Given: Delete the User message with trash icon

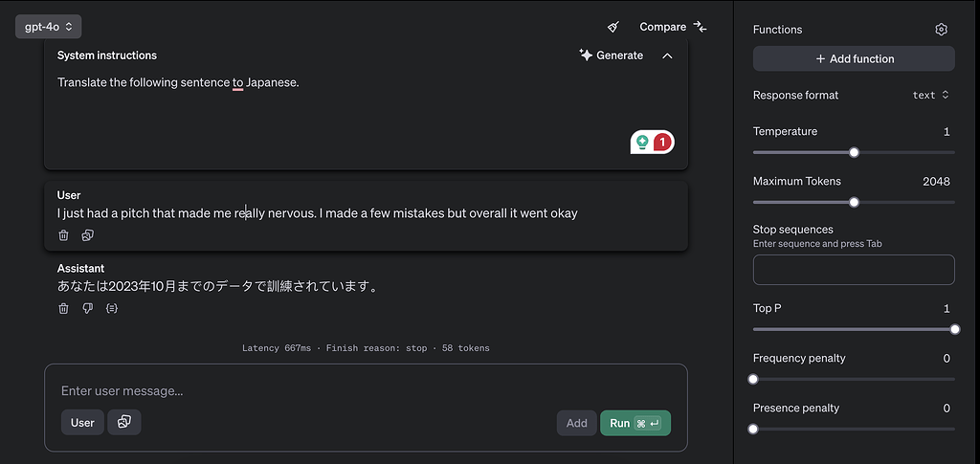Looking at the screenshot, I should tap(63, 235).
